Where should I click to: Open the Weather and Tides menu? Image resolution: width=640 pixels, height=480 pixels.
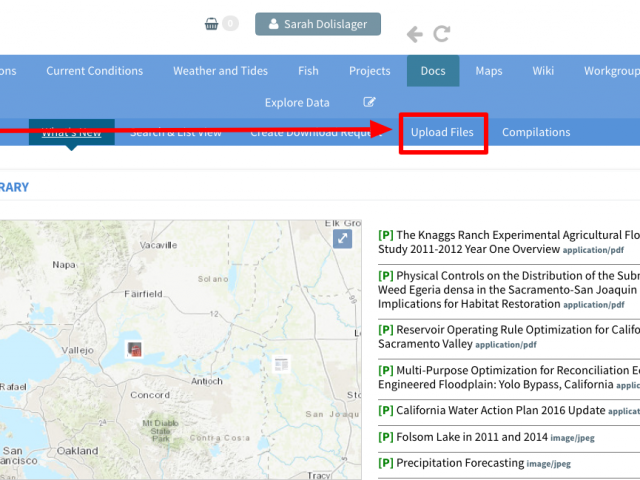220,71
